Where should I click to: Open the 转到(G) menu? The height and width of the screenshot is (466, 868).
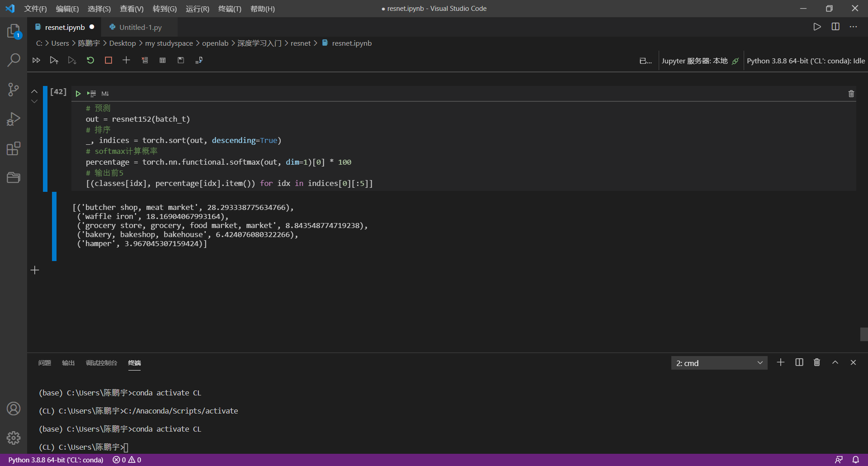click(165, 9)
